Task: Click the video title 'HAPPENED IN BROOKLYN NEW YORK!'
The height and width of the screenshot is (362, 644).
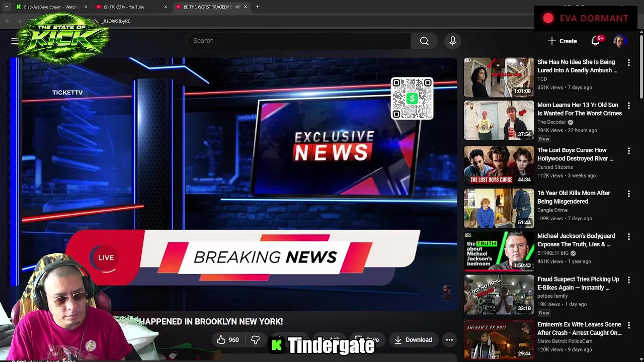Action: pos(211,321)
